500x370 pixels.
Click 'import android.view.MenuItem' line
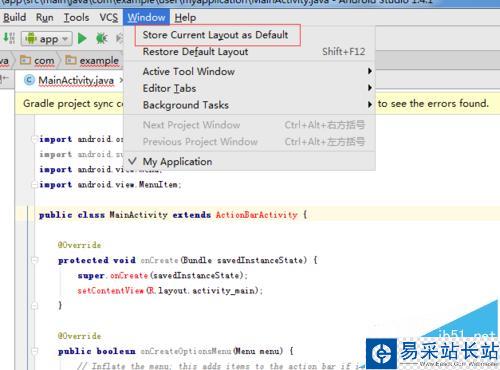tap(110, 185)
